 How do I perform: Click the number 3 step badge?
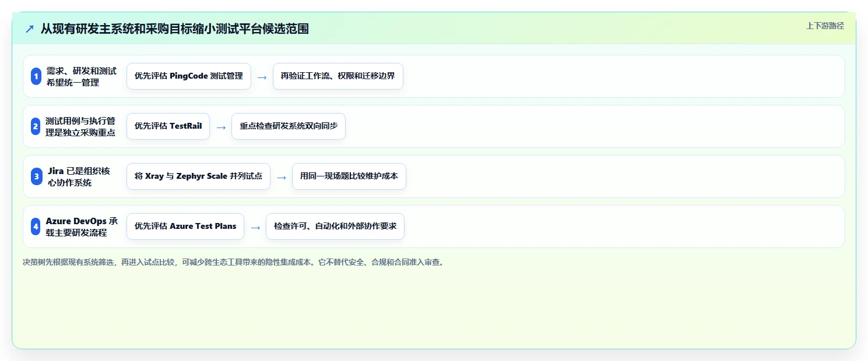[x=36, y=176]
